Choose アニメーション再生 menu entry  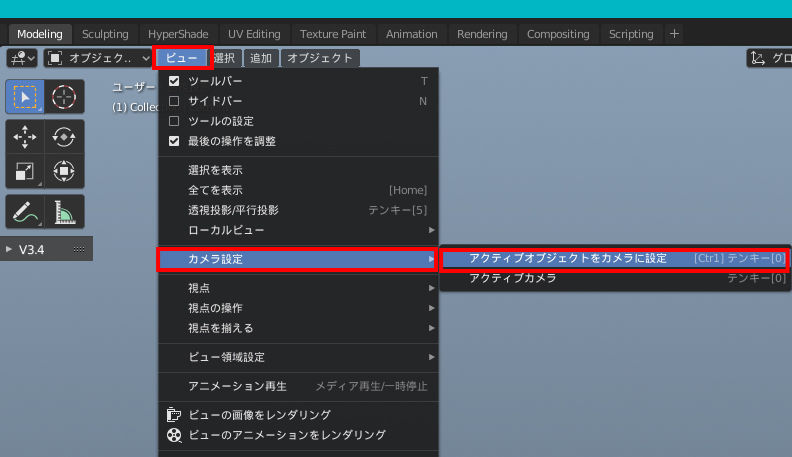[298, 386]
